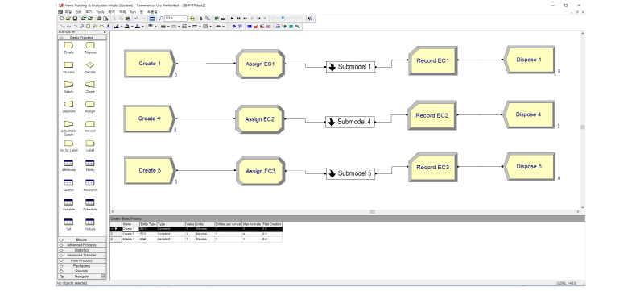
Task: Pick the Create module in Basic Process panel
Action: click(68, 45)
